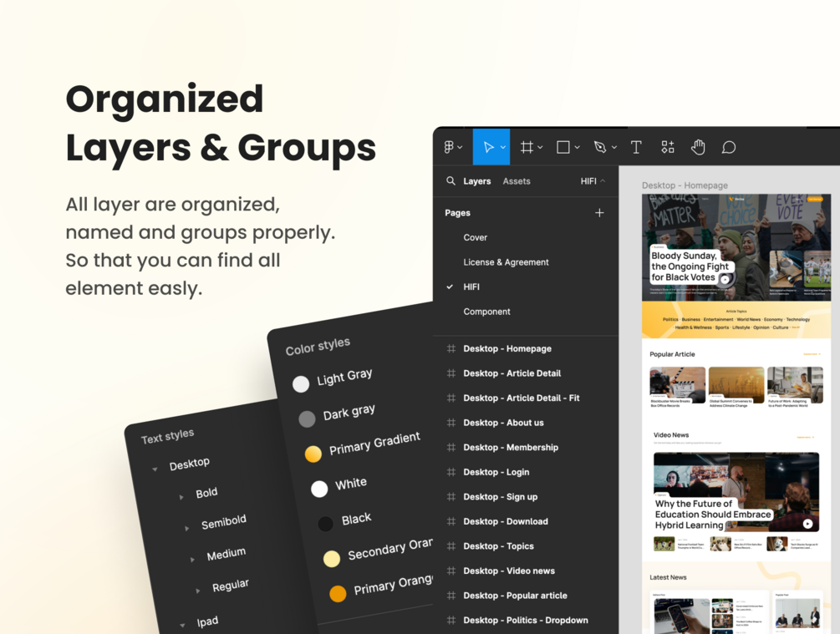Screen dimensions: 840x634
Task: Select the Comment tool
Action: pos(729,147)
